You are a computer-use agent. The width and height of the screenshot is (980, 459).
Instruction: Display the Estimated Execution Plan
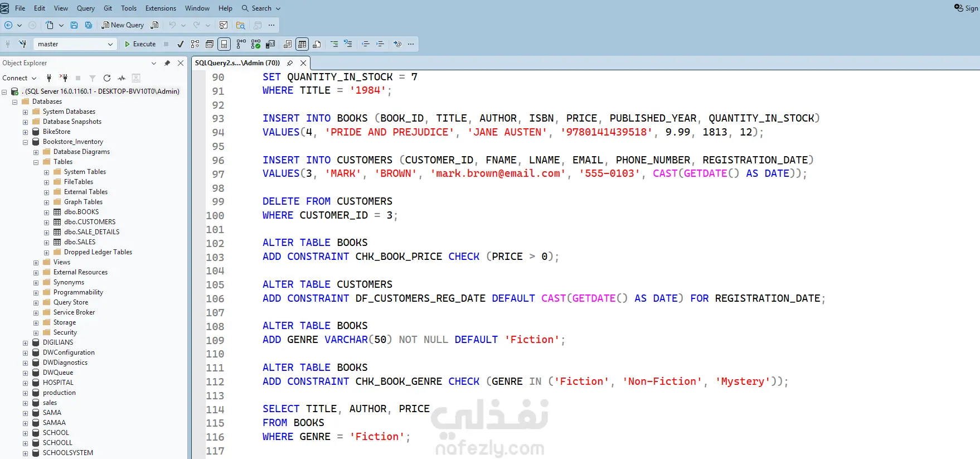[x=195, y=44]
